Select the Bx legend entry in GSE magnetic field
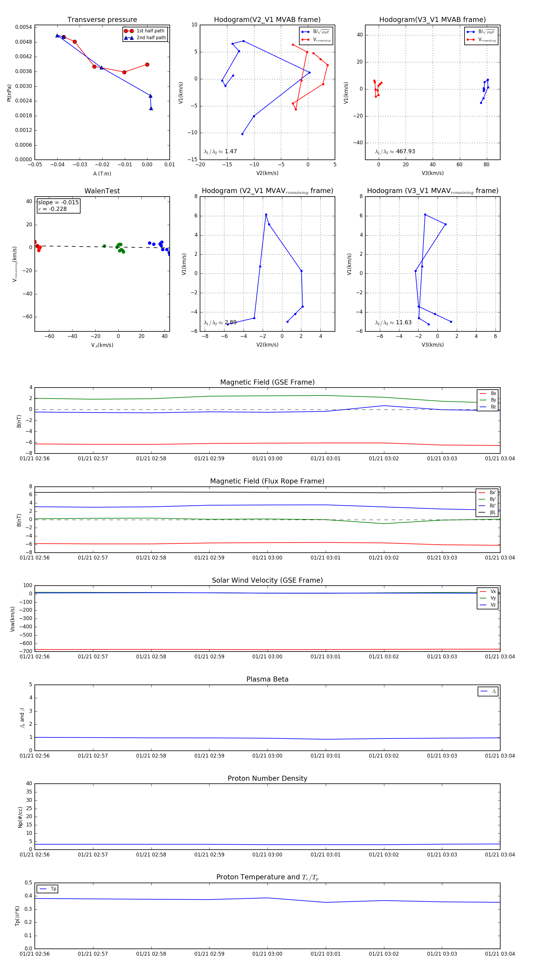 coord(488,393)
